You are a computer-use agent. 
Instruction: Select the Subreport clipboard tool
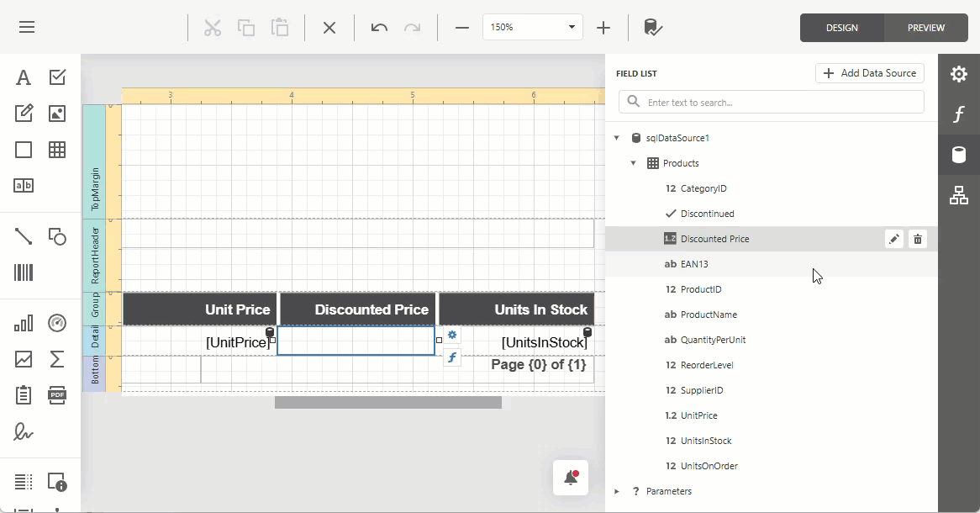[24, 394]
